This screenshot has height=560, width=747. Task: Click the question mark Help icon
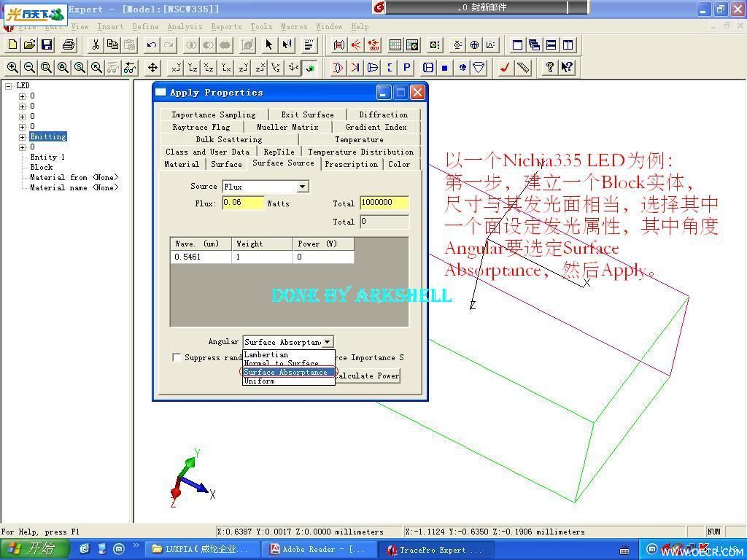click(x=549, y=68)
